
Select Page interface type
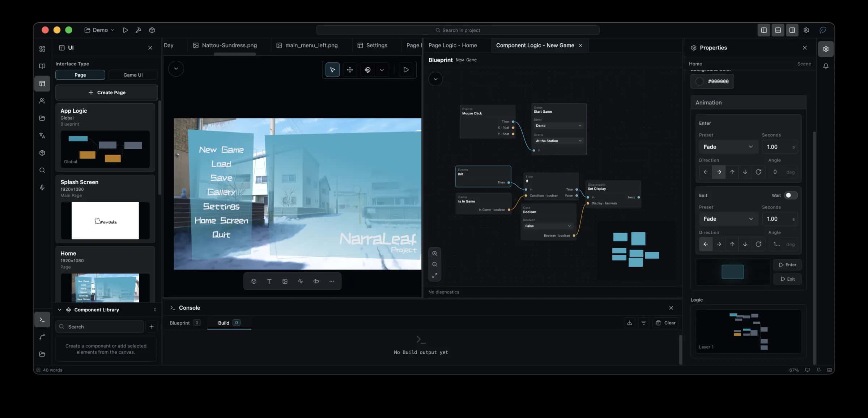[x=80, y=75]
